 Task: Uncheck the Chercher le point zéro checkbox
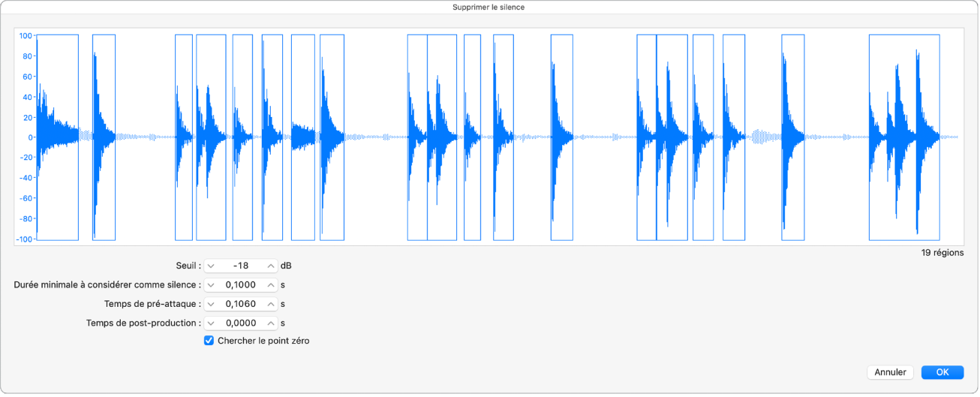(209, 341)
